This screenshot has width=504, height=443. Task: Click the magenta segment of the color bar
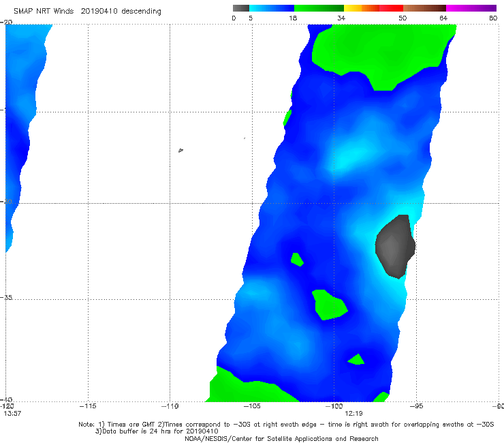click(x=471, y=8)
